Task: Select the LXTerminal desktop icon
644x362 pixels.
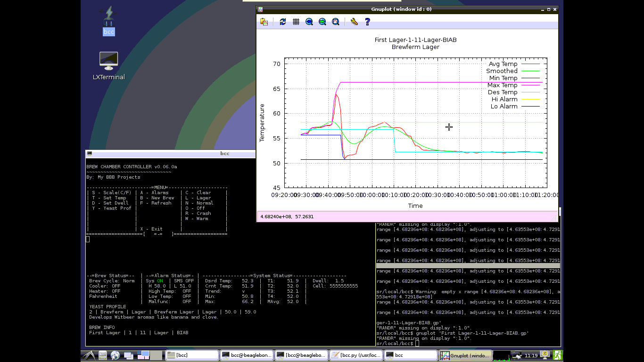Action: coord(109,66)
